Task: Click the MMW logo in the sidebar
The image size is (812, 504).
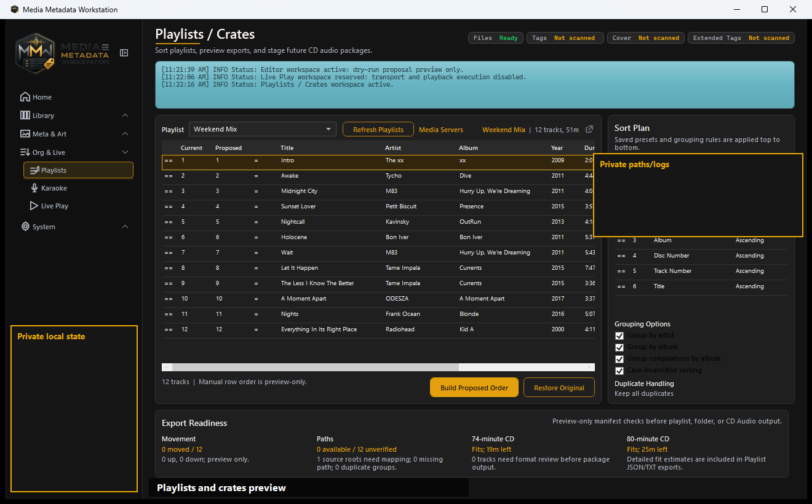Action: click(x=36, y=53)
